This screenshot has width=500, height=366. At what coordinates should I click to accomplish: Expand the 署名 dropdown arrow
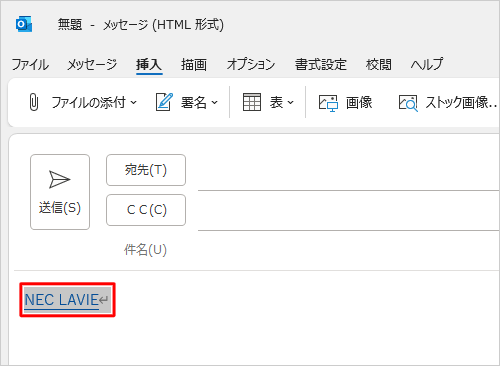coord(215,102)
